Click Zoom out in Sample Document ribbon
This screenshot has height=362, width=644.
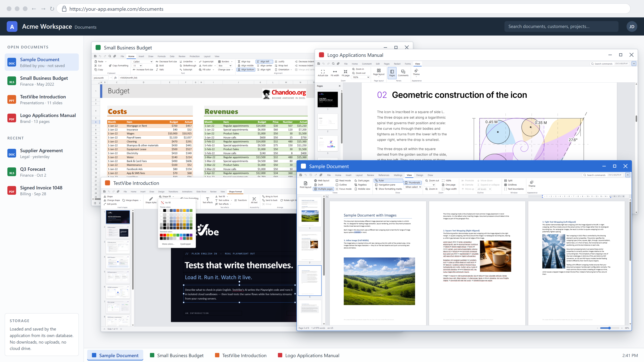coord(432,181)
